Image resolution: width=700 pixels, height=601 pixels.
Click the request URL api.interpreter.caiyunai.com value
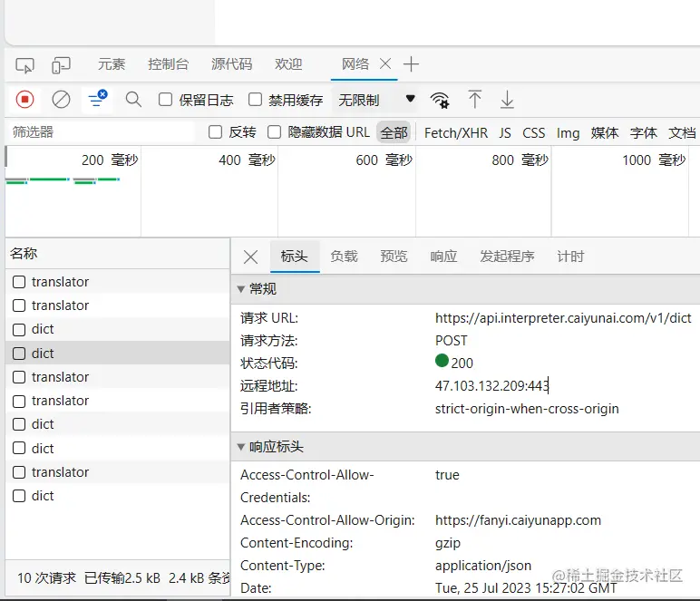(x=563, y=318)
